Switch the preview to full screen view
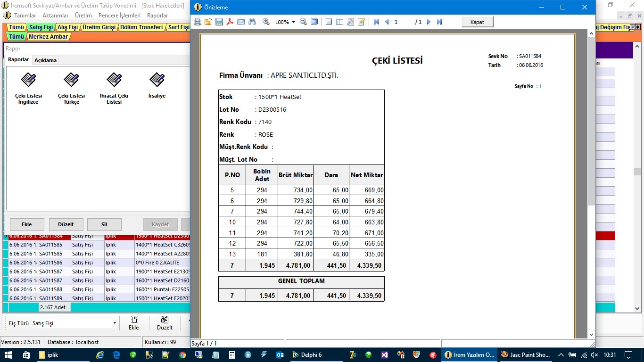 coord(314,22)
